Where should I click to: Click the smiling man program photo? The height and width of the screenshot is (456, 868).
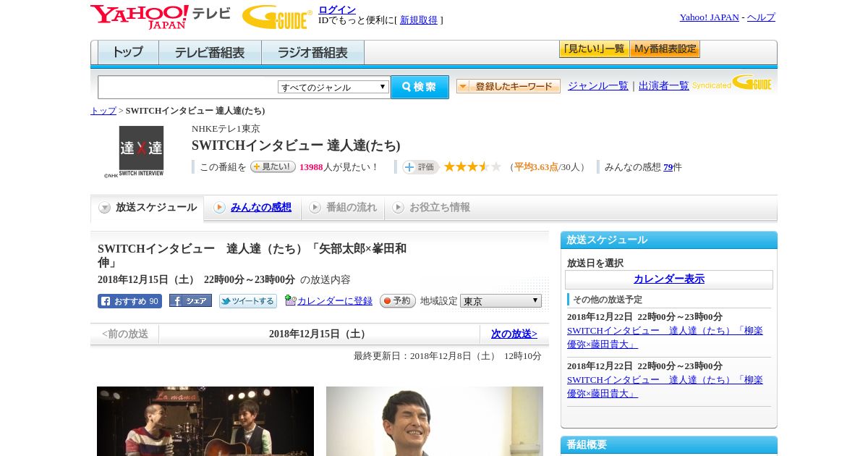click(x=435, y=421)
